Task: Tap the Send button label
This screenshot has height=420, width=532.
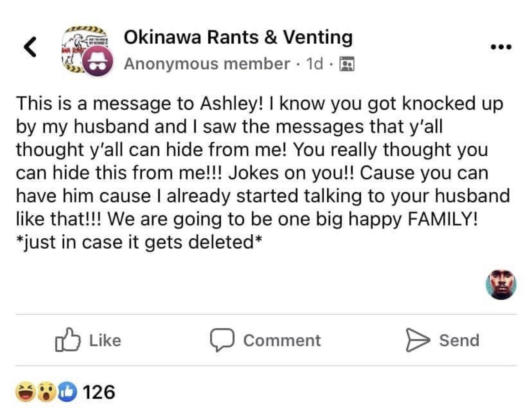Action: pyautogui.click(x=459, y=340)
